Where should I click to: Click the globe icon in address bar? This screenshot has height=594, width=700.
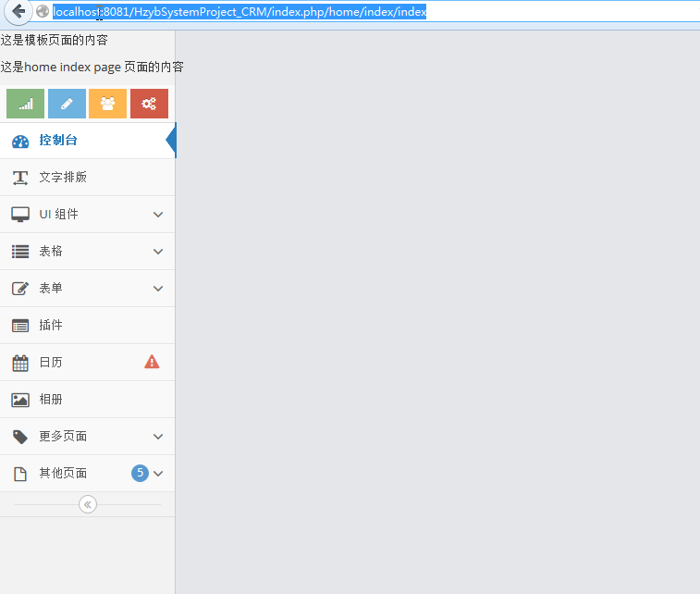[43, 12]
